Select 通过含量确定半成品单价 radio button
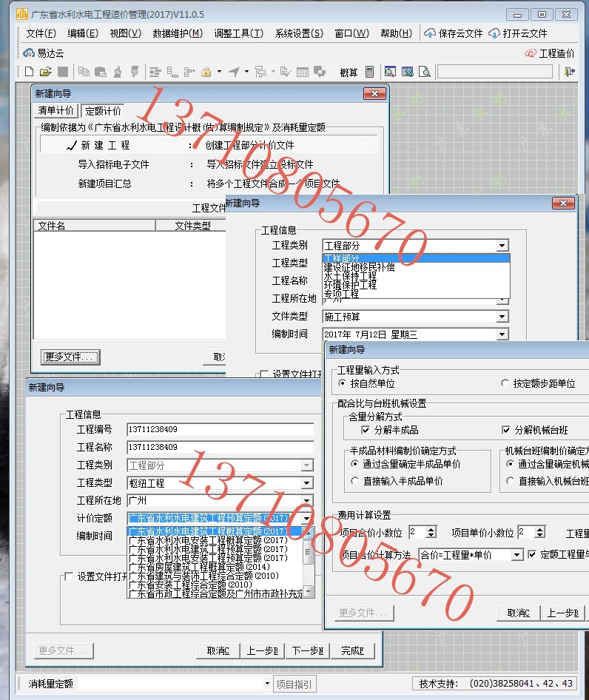 [x=354, y=464]
